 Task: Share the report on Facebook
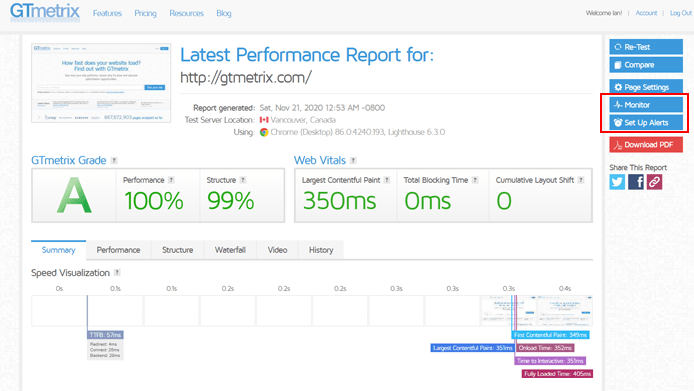[x=636, y=182]
